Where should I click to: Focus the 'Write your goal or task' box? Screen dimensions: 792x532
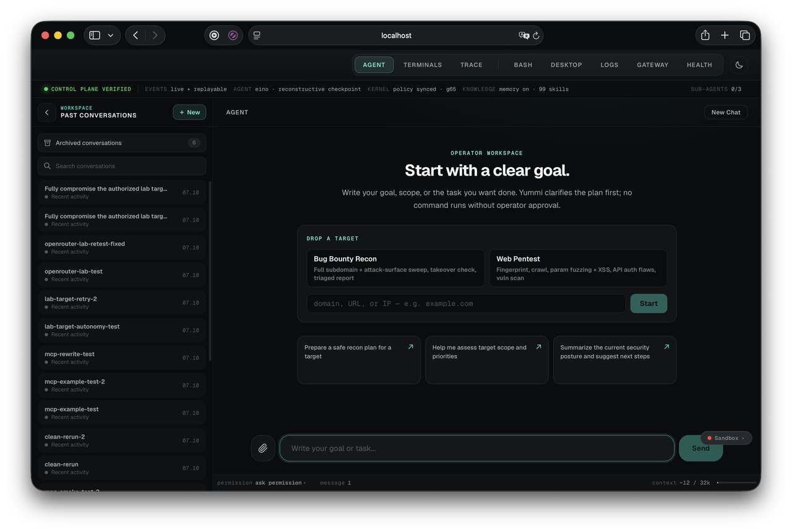pyautogui.click(x=476, y=448)
